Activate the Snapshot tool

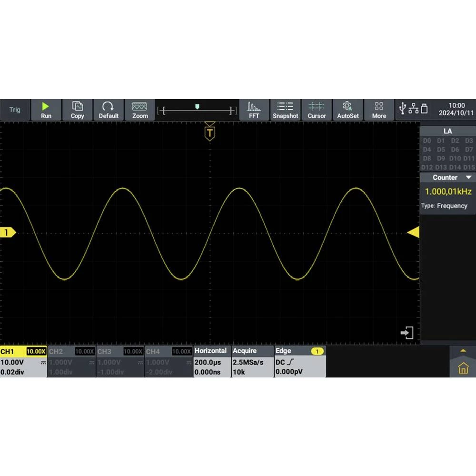pos(285,110)
